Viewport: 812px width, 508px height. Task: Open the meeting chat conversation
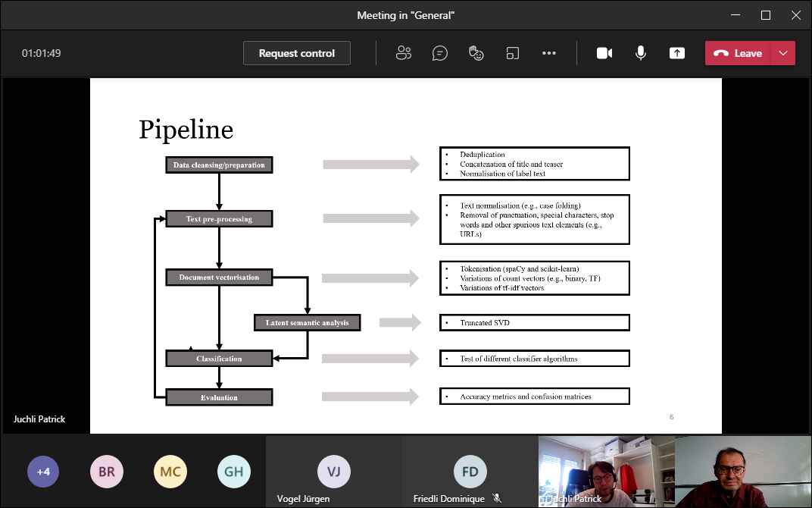[440, 53]
